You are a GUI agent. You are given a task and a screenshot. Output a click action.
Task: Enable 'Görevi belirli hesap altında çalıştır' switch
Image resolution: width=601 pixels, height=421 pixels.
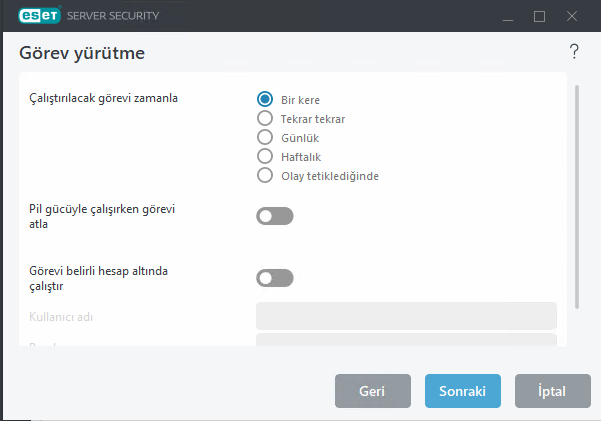(x=275, y=278)
